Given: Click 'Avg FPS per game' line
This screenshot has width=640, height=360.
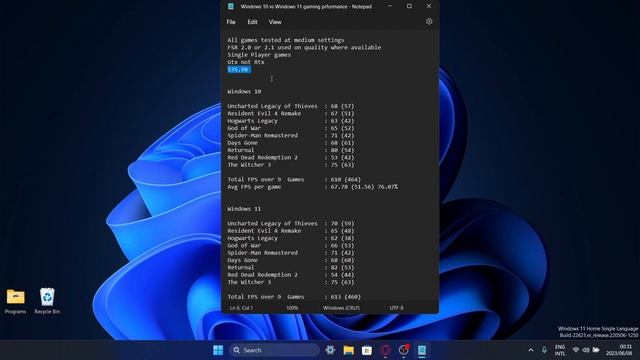Looking at the screenshot, I should point(312,187).
